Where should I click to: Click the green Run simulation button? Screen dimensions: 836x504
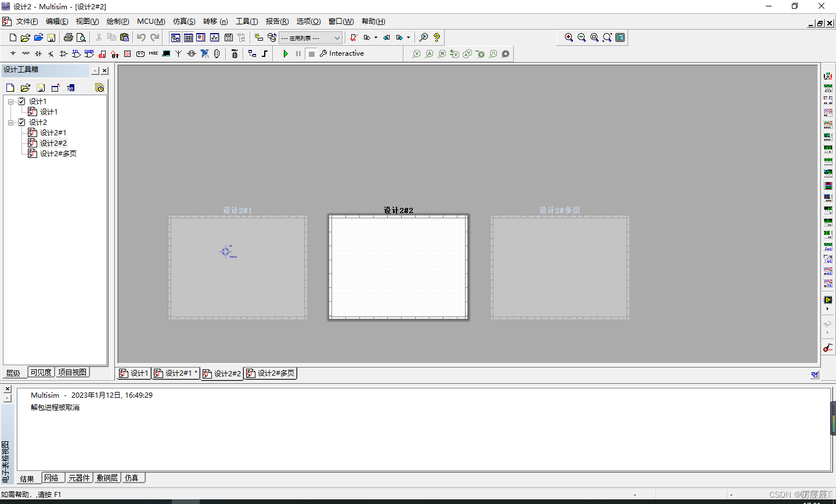(286, 53)
